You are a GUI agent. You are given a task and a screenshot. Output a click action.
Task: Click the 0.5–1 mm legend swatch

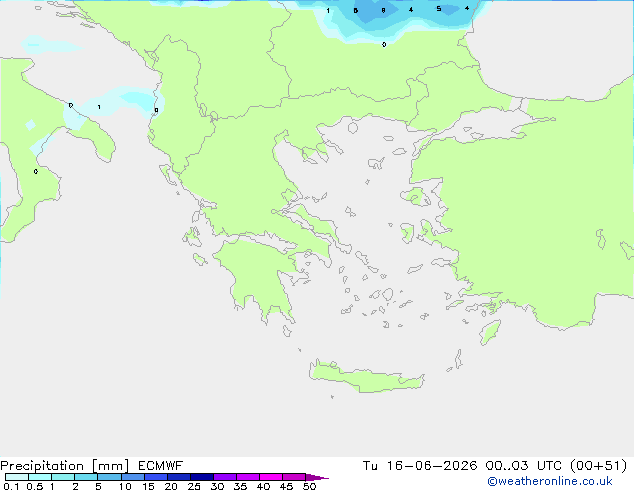tap(40, 477)
